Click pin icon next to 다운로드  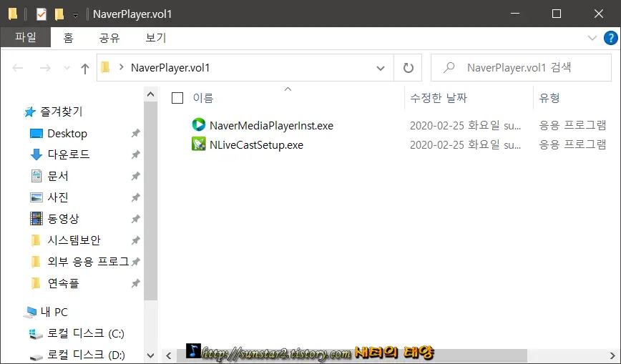pos(136,154)
